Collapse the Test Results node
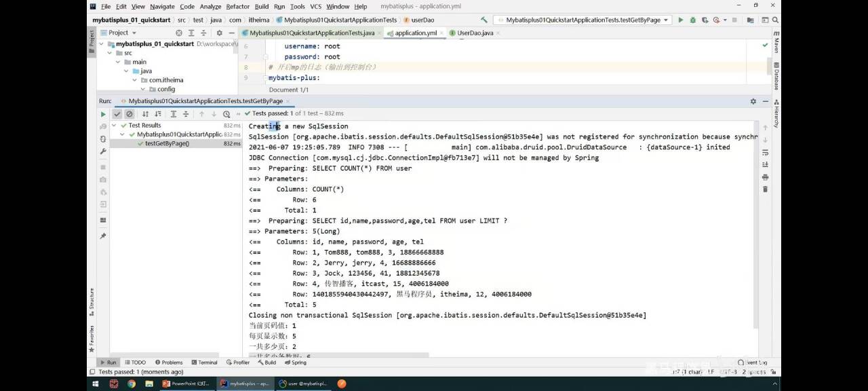Screen dimensions: 868x391 point(115,126)
